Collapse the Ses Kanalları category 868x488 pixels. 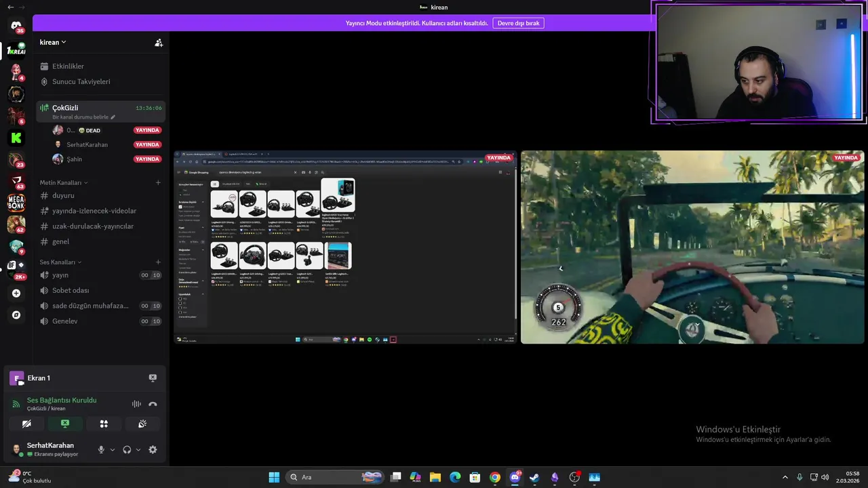click(60, 262)
